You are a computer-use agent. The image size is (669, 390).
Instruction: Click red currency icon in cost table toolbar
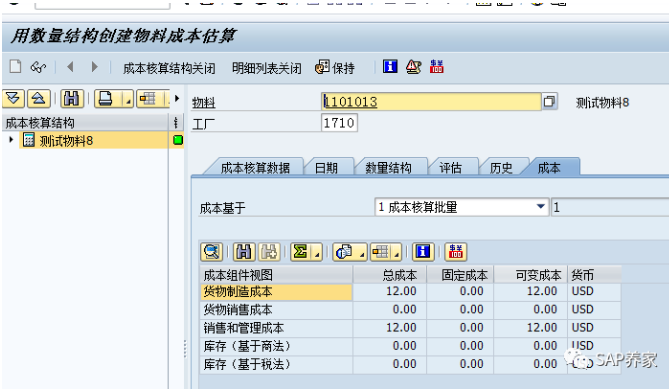click(456, 252)
